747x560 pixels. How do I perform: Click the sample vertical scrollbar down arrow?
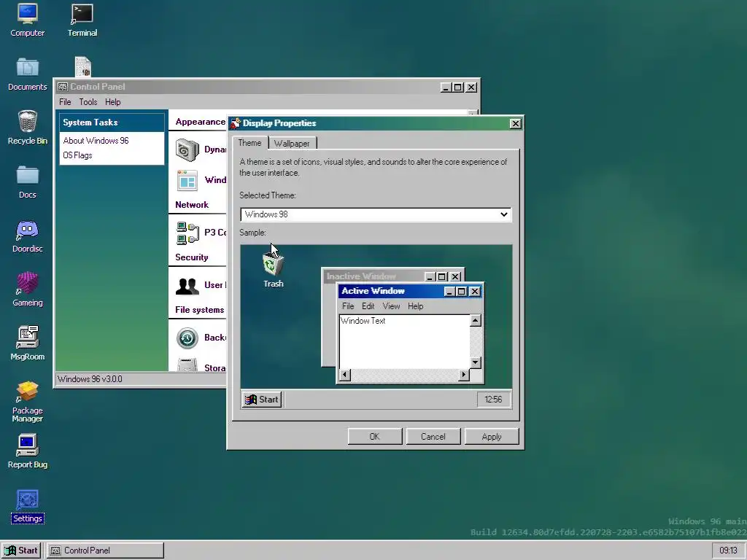click(x=475, y=363)
